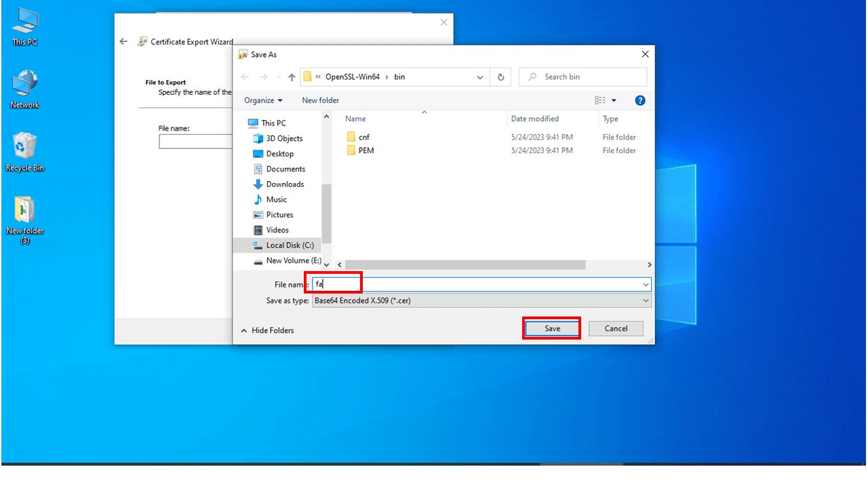Click the Up one level arrow
The width and height of the screenshot is (868, 488).
tap(292, 77)
